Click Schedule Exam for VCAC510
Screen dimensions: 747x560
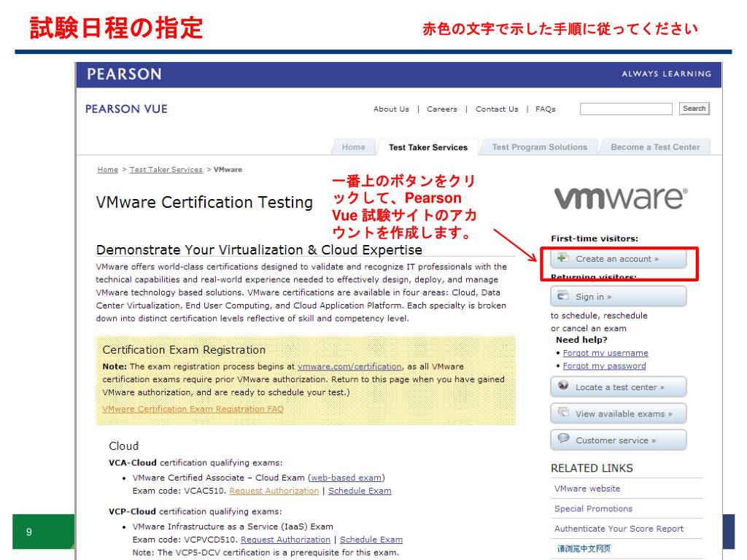point(360,491)
